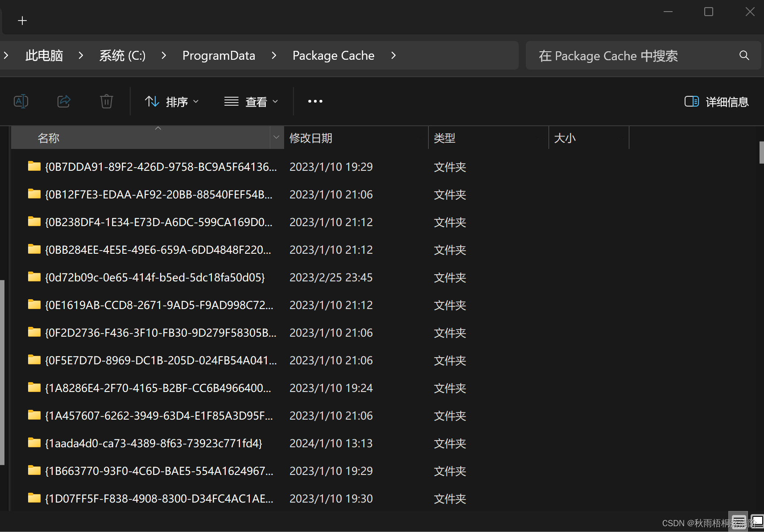Toggle the 详细信息 details pane

coord(717,102)
